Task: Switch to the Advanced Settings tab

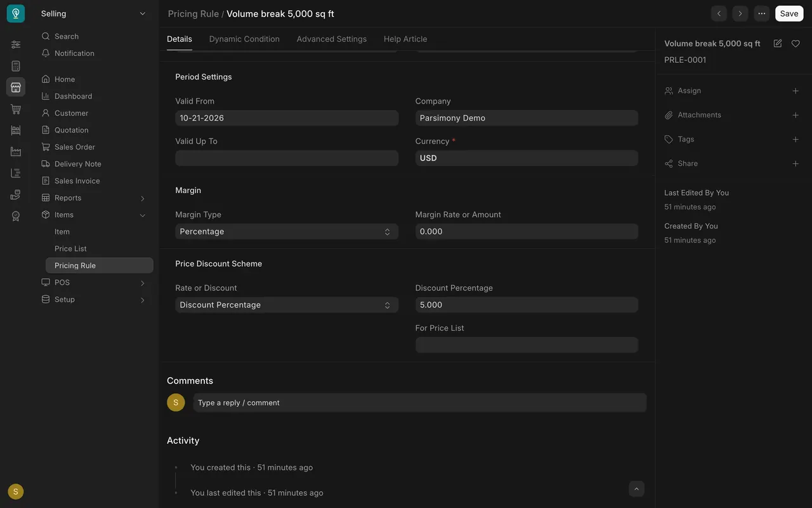Action: [x=332, y=39]
